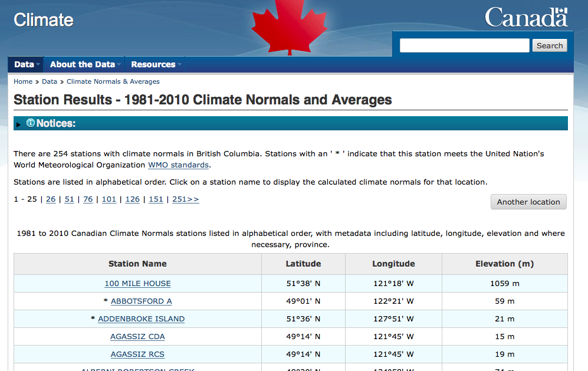The width and height of the screenshot is (588, 371).
Task: Click the Search button
Action: click(x=550, y=45)
